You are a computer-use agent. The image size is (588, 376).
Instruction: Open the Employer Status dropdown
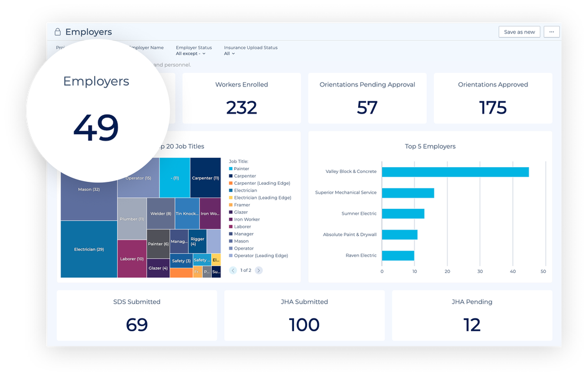click(191, 53)
